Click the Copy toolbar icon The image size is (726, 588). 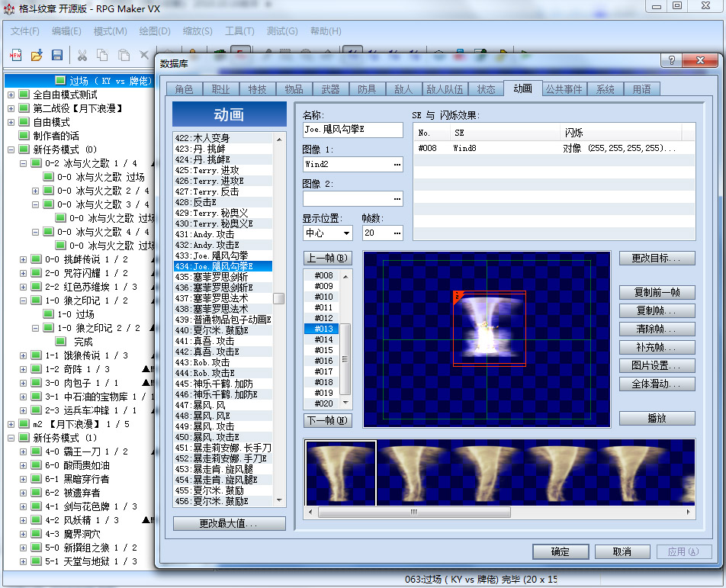point(102,55)
